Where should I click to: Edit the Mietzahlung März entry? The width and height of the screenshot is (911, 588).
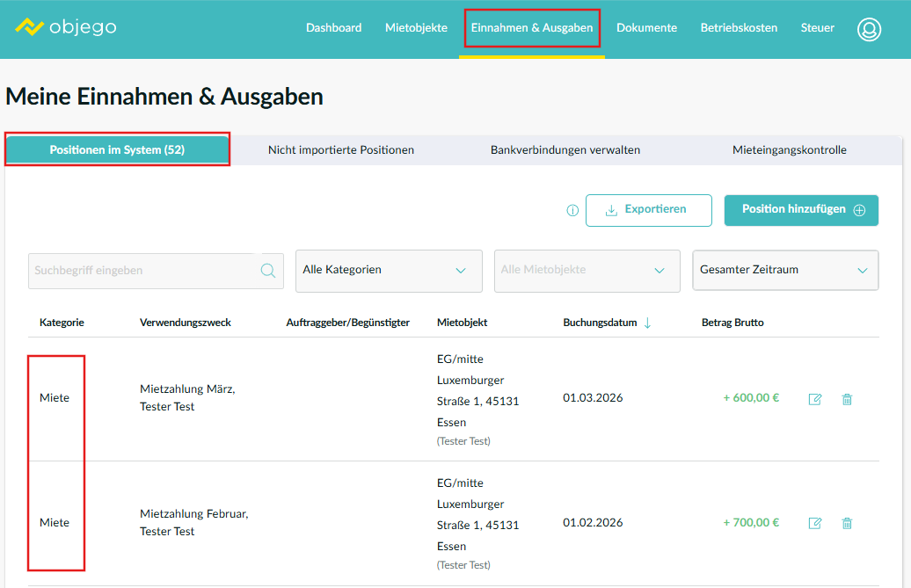815,399
